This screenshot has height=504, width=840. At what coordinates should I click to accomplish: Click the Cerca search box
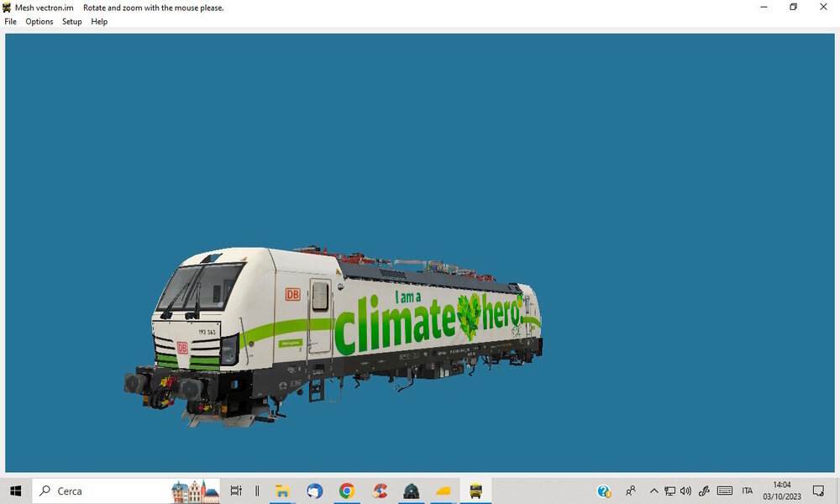point(126,491)
